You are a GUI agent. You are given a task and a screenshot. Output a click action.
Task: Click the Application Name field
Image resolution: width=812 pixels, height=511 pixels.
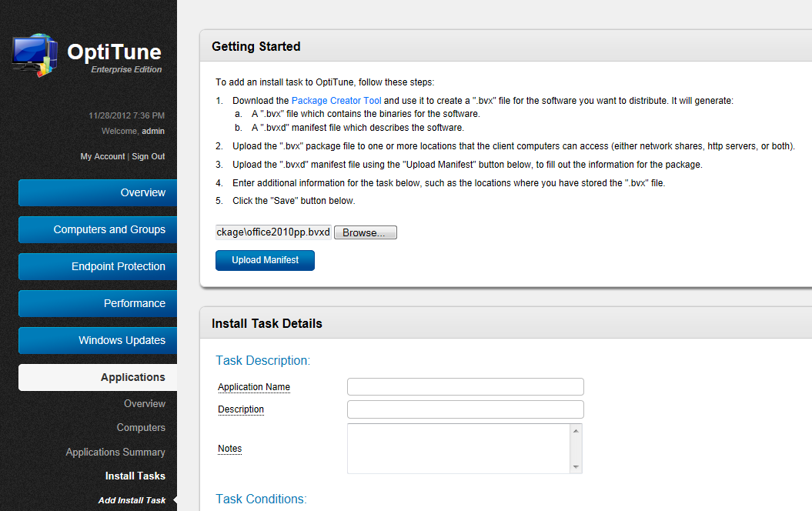[465, 386]
